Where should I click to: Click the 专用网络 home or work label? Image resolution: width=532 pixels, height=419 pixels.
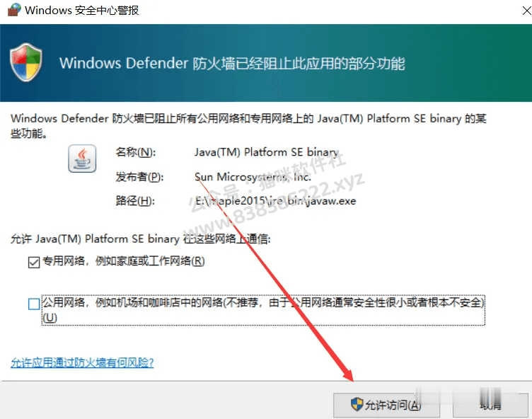pos(124,261)
